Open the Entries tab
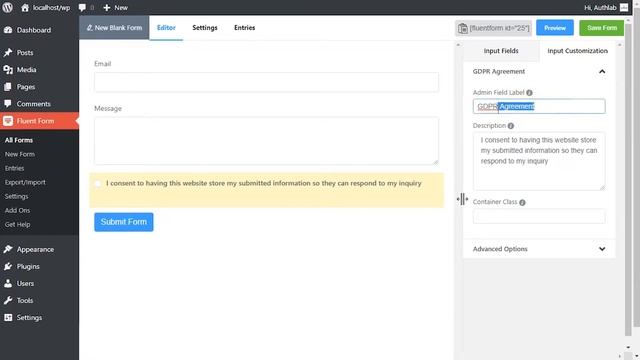The height and width of the screenshot is (360, 640). (x=244, y=28)
